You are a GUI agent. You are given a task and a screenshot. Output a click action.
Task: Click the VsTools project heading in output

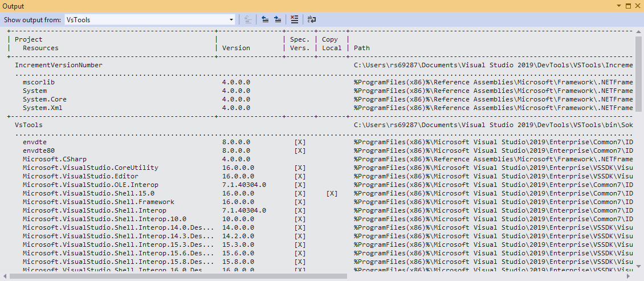28,125
